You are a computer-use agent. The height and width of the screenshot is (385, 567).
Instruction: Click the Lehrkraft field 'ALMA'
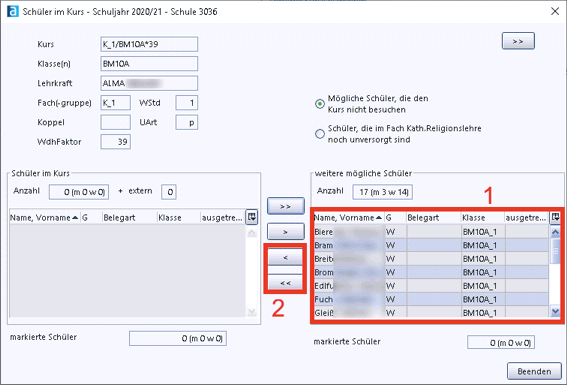coord(149,83)
